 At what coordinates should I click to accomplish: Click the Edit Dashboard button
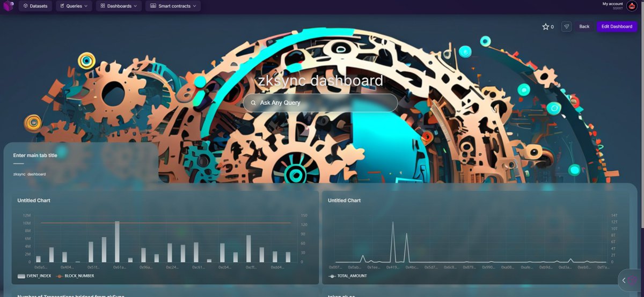tap(617, 26)
